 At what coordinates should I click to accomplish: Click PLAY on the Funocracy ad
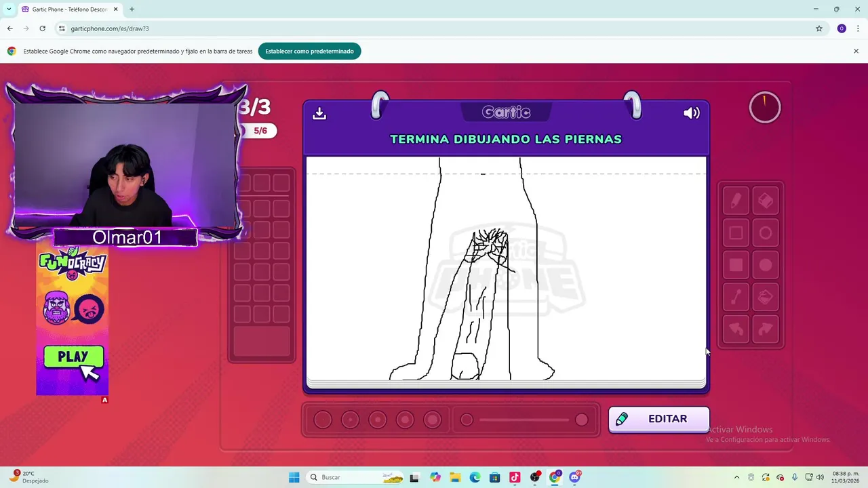[x=73, y=357]
